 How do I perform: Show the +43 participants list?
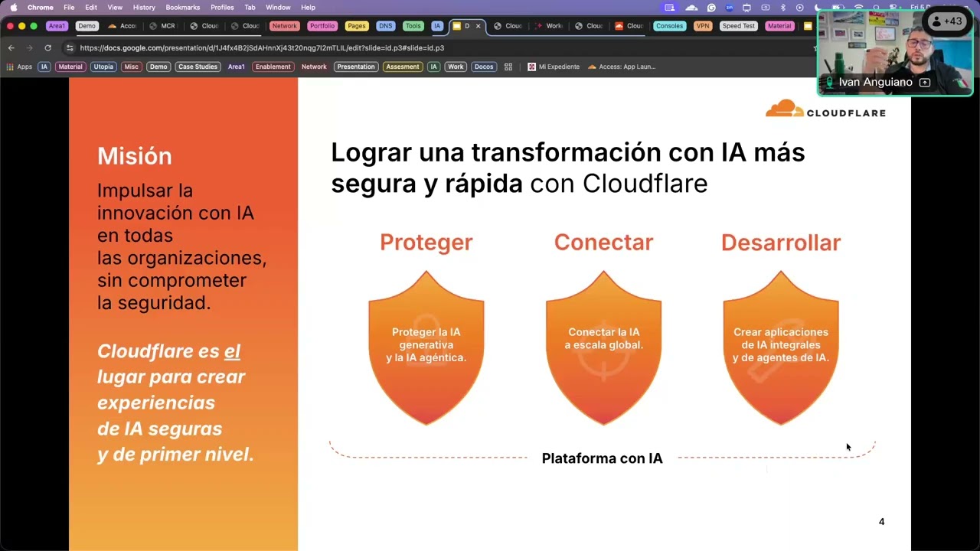pos(948,21)
